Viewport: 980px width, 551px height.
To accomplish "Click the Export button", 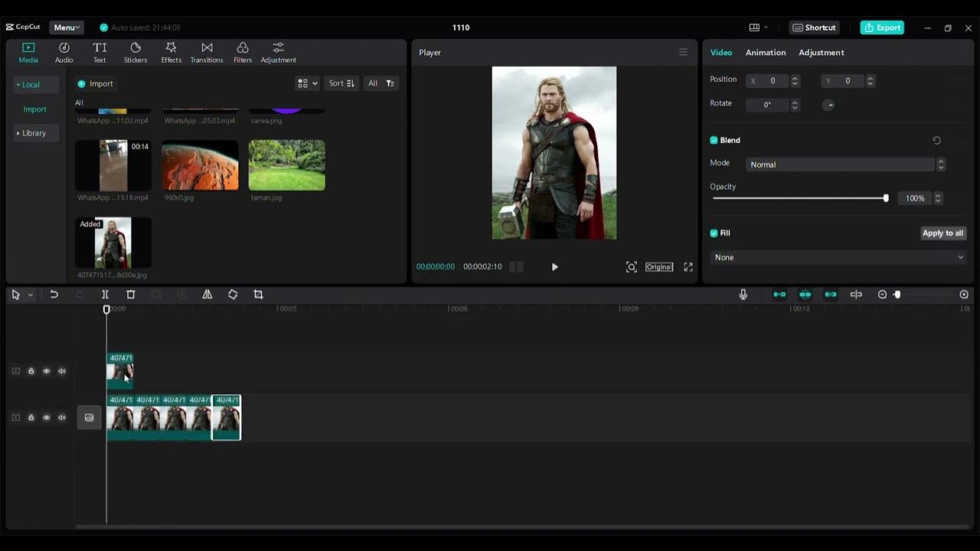I will click(882, 28).
